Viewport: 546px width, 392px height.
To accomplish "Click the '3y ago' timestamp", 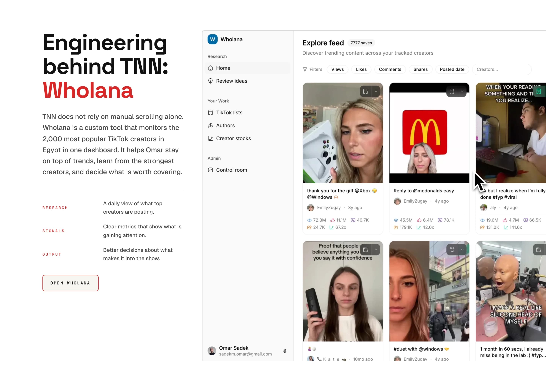I will click(355, 208).
